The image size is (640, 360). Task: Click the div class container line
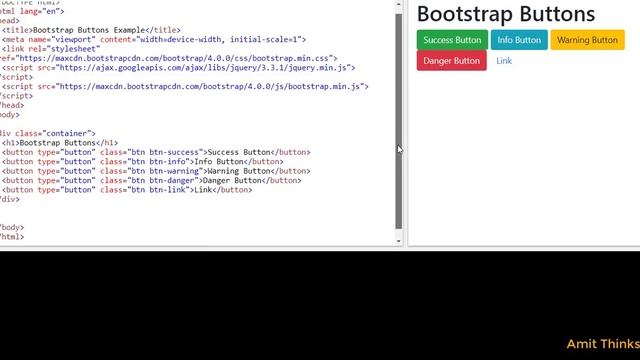[48, 133]
